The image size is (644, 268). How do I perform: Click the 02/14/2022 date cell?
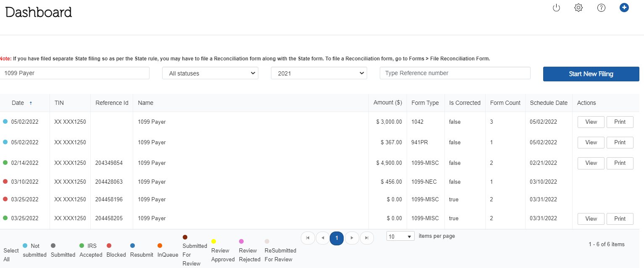25,163
